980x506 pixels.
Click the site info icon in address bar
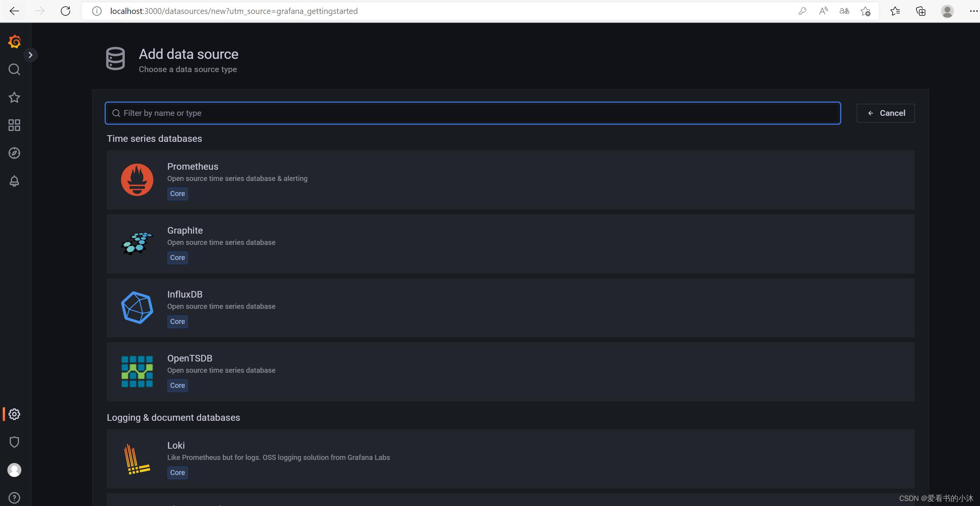[97, 11]
